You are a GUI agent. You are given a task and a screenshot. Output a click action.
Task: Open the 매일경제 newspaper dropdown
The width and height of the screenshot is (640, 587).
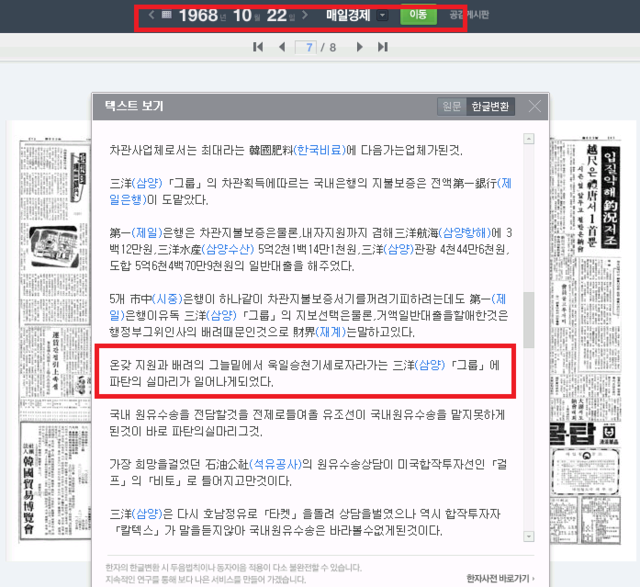[382, 16]
